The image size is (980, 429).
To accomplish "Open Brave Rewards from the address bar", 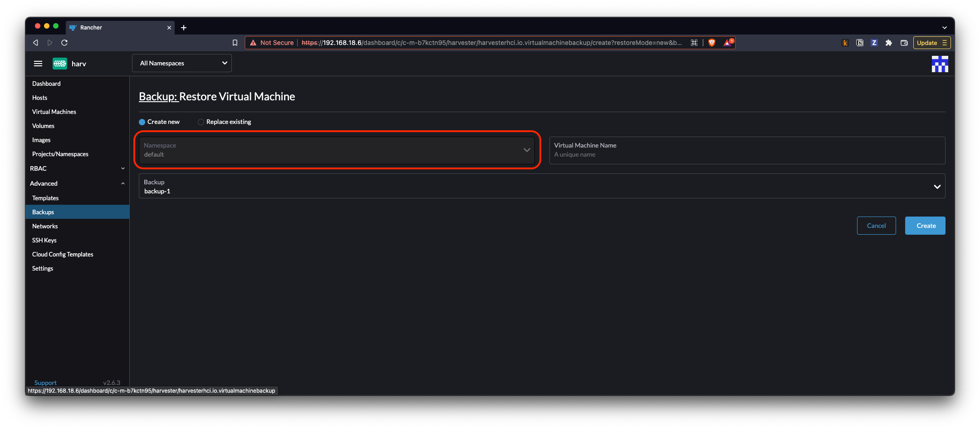I will click(727, 43).
